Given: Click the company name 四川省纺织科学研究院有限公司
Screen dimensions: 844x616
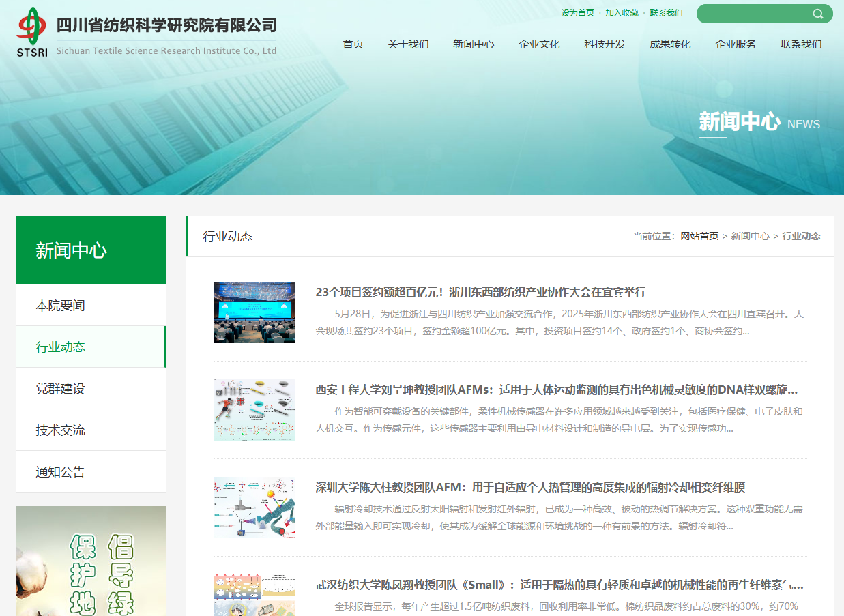Looking at the screenshot, I should (x=166, y=25).
